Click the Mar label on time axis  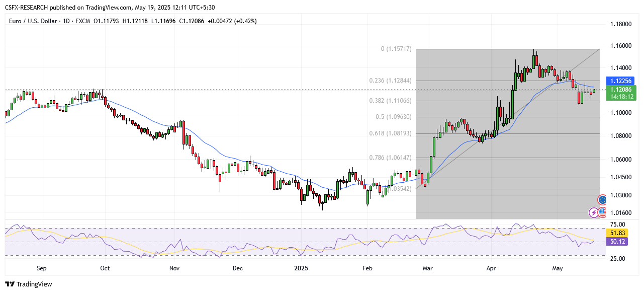pyautogui.click(x=429, y=269)
